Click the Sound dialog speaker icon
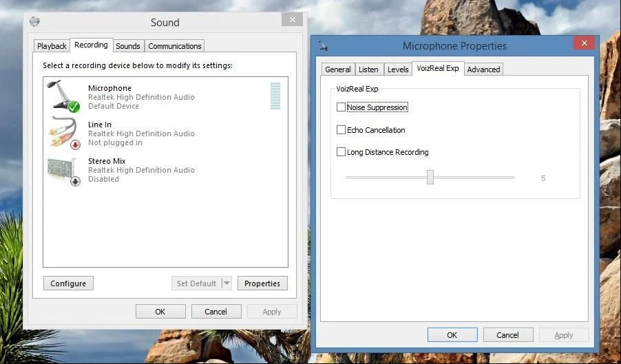Screen dimensions: 621x364 click(x=35, y=21)
